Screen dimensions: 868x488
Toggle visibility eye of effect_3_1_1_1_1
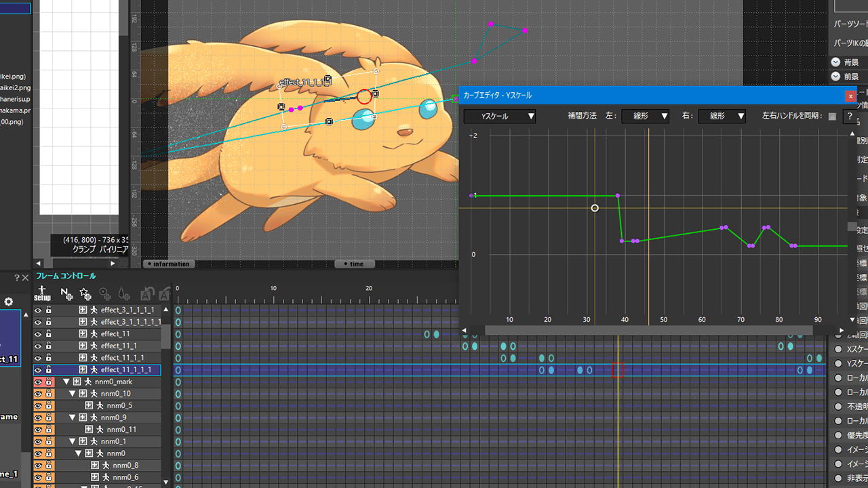[38, 310]
